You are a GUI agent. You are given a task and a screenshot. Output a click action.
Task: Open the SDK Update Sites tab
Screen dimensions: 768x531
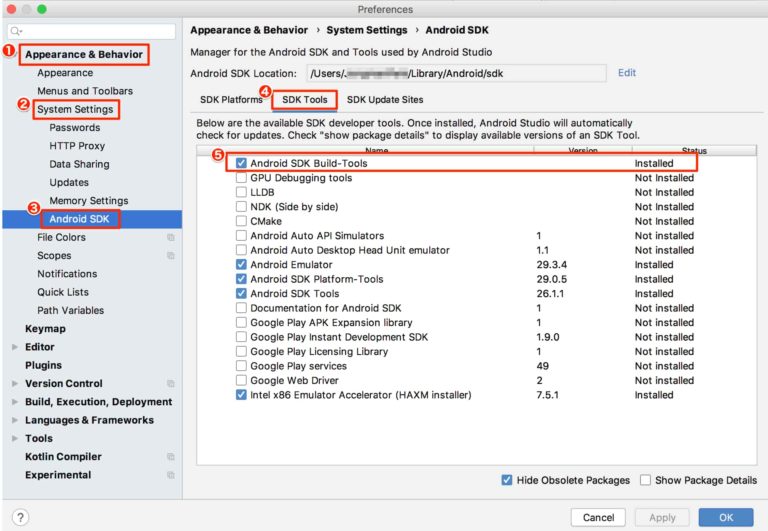[385, 99]
